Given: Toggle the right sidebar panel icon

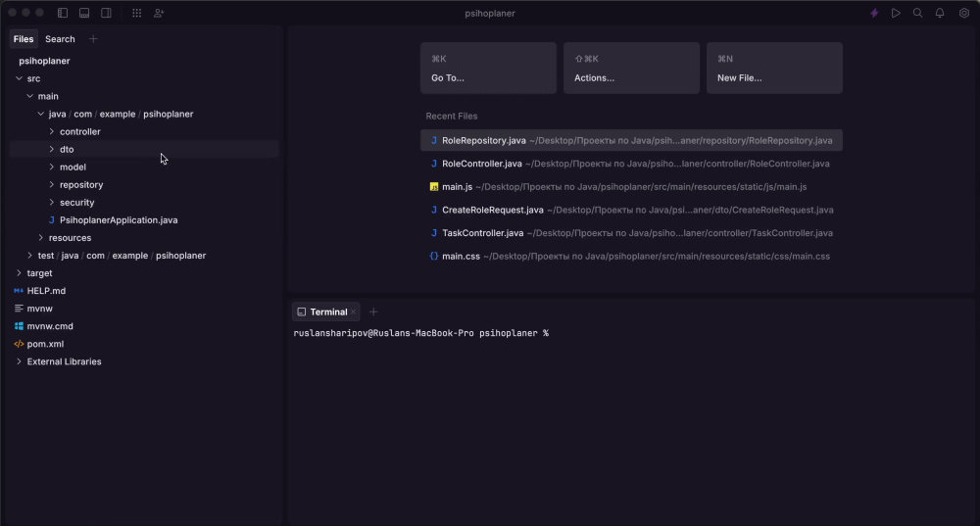Looking at the screenshot, I should [106, 13].
